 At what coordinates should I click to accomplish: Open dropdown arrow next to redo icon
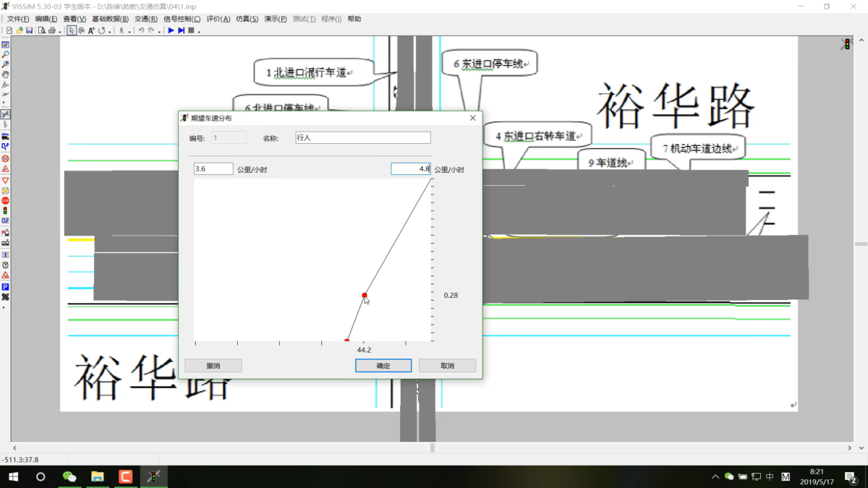[x=159, y=31]
